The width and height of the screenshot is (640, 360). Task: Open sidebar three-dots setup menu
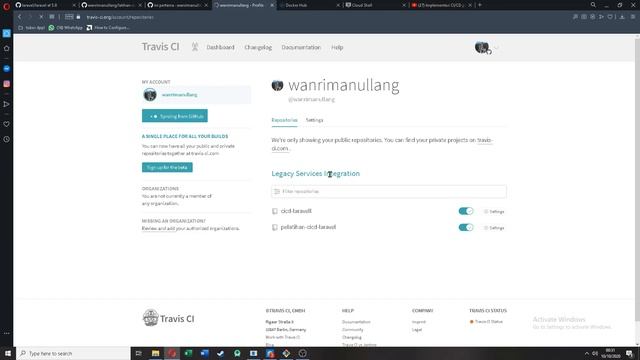[7, 333]
